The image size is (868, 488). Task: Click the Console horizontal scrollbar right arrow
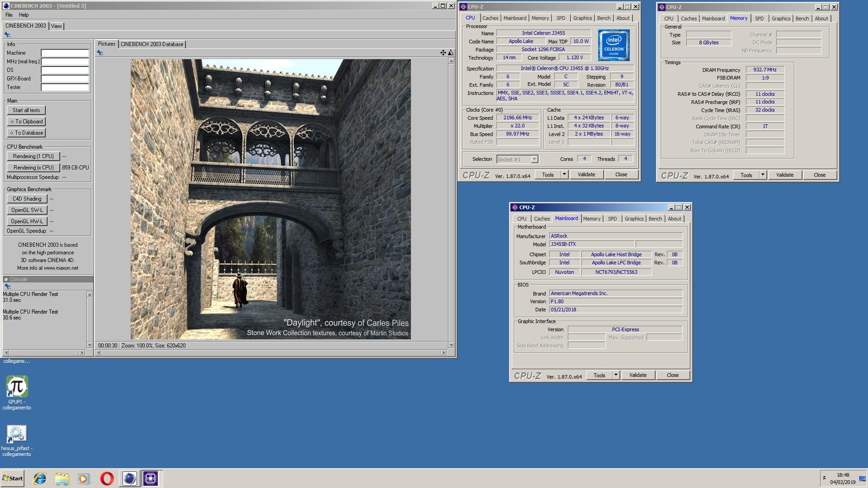82,352
